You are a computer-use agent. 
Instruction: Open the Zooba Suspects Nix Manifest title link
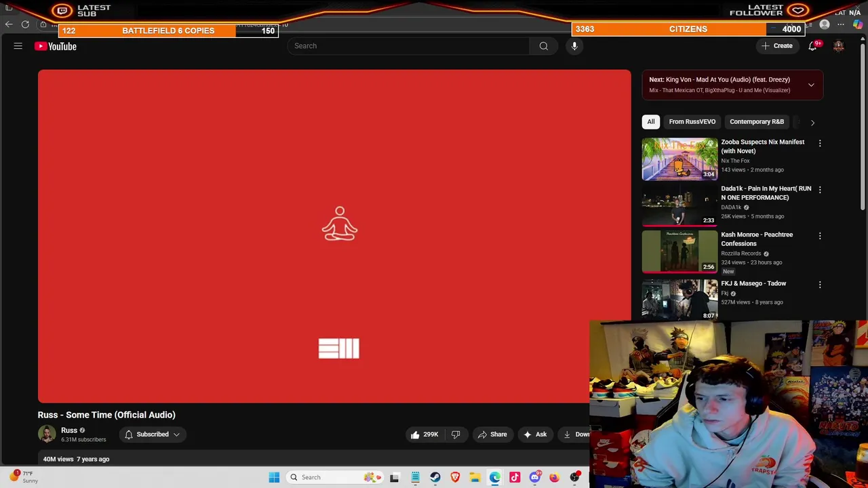(x=762, y=146)
